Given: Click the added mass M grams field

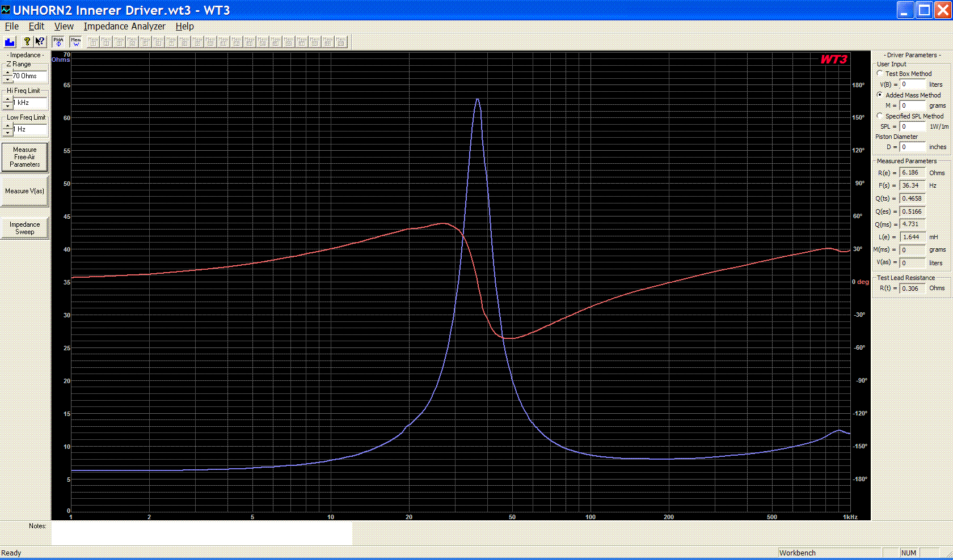Looking at the screenshot, I should (x=913, y=105).
